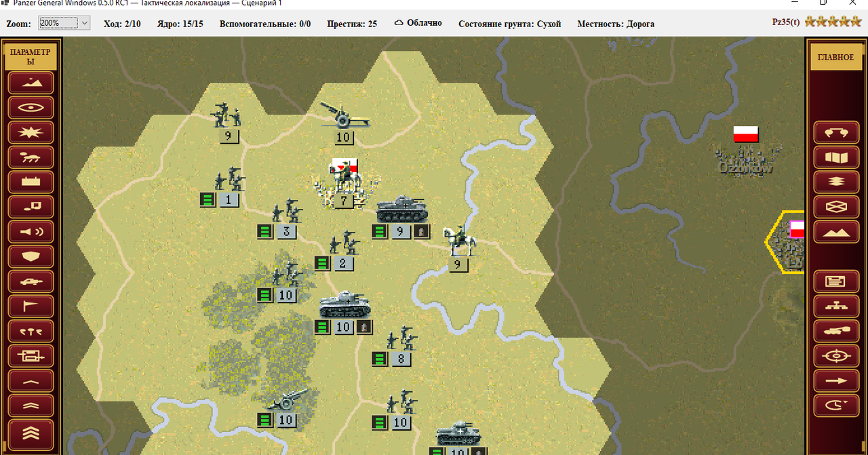
Task: Select the tank unit with strength 9
Action: tap(401, 210)
